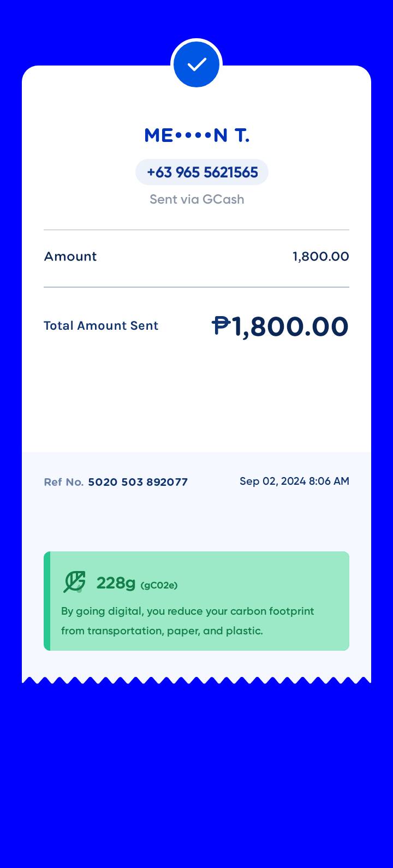
Task: Tap the large 1,800.00 total figure
Action: point(290,326)
